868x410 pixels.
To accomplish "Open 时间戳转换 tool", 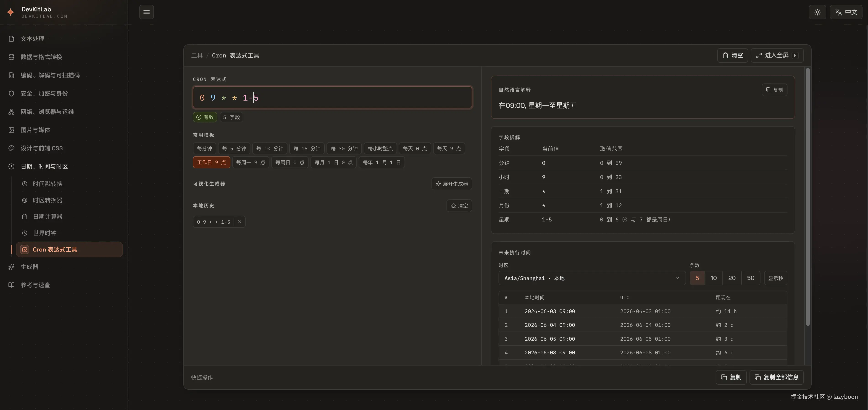I will pos(69,184).
